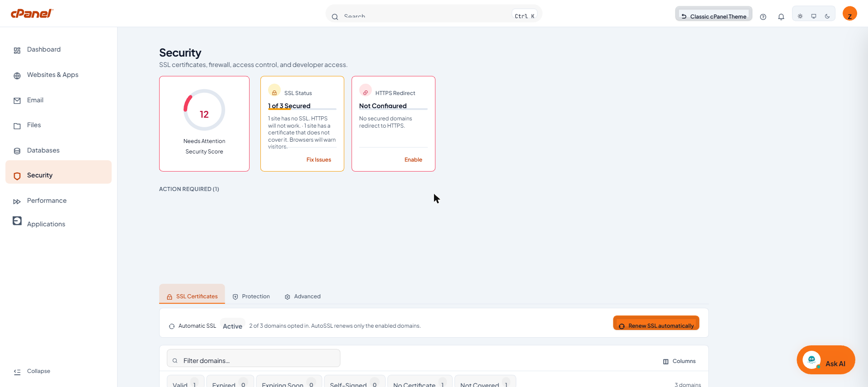Switch to the Protection tab

251,296
